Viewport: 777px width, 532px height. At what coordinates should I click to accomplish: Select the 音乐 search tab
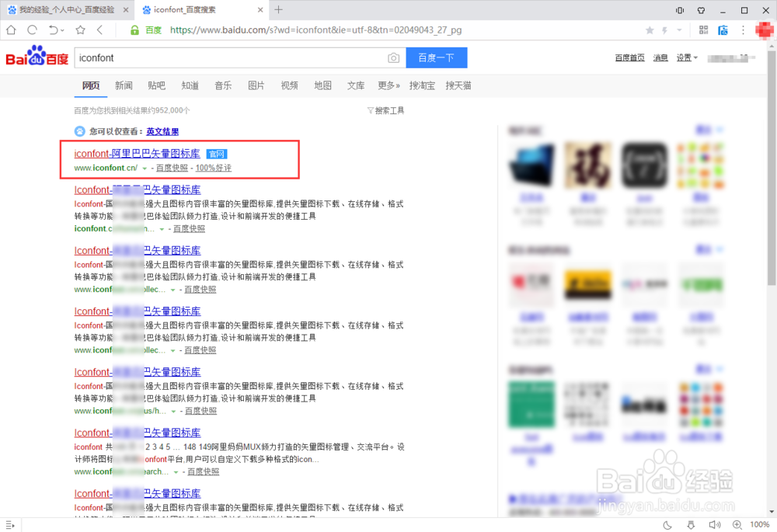point(223,85)
